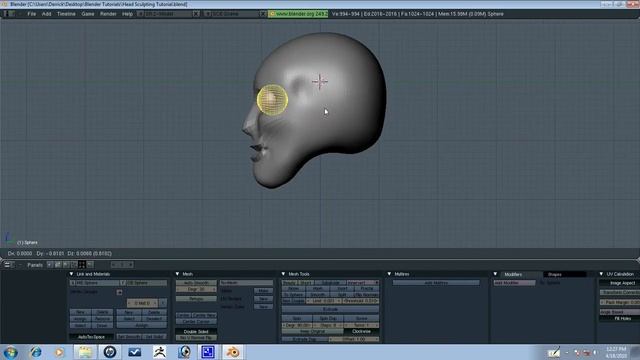
Task: Open the SCE:Scene dropdown
Action: 207,14
